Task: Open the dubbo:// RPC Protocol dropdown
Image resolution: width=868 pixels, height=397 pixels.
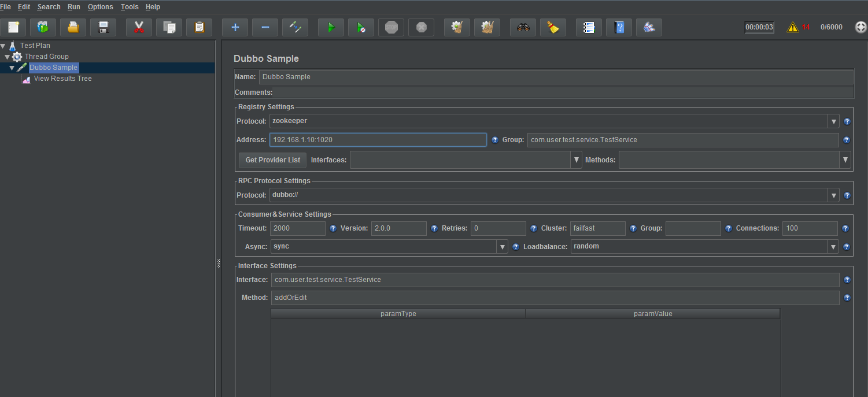Action: (833, 195)
